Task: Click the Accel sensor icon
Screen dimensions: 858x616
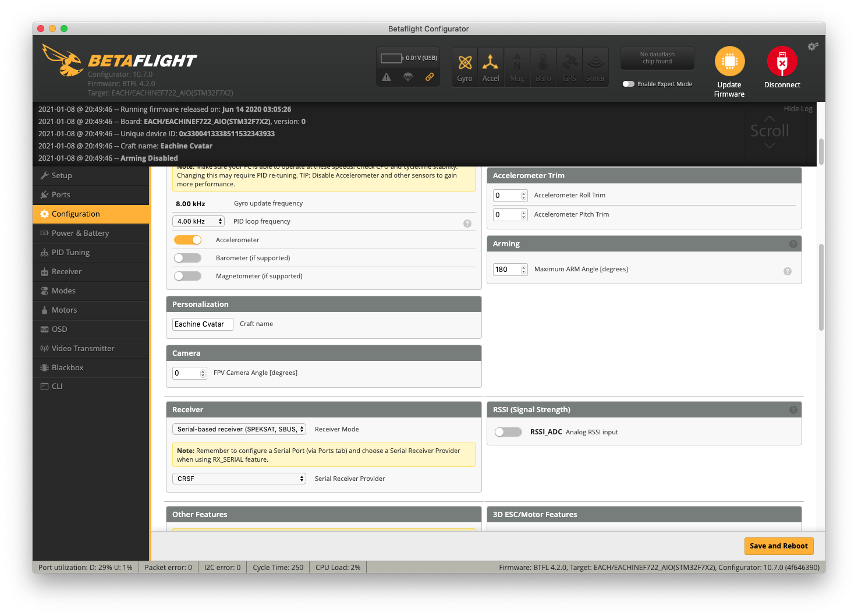Action: pyautogui.click(x=491, y=67)
